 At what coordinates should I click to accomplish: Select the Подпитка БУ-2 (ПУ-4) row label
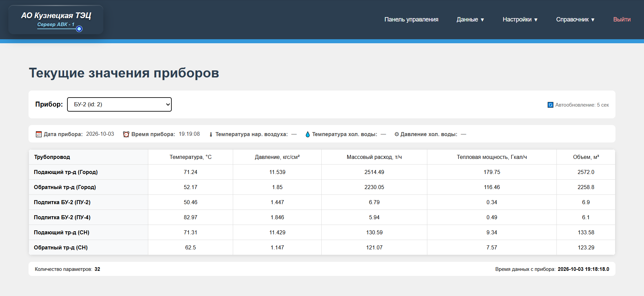pos(62,217)
